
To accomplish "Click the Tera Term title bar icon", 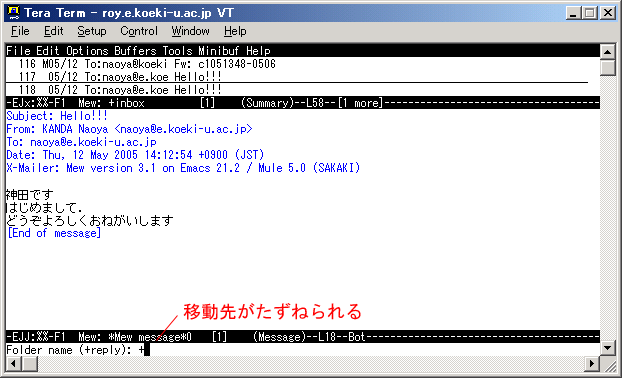I will (13, 13).
